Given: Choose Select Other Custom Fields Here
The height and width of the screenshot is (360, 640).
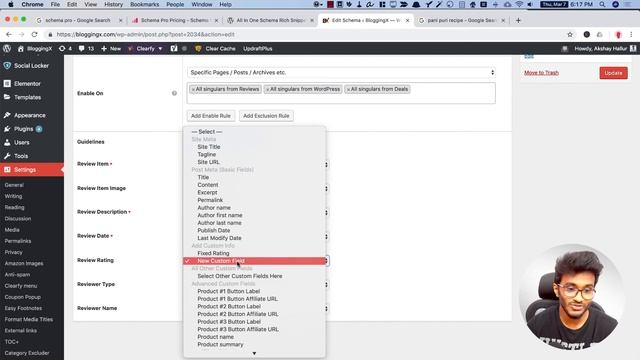Looking at the screenshot, I should 254,276.
